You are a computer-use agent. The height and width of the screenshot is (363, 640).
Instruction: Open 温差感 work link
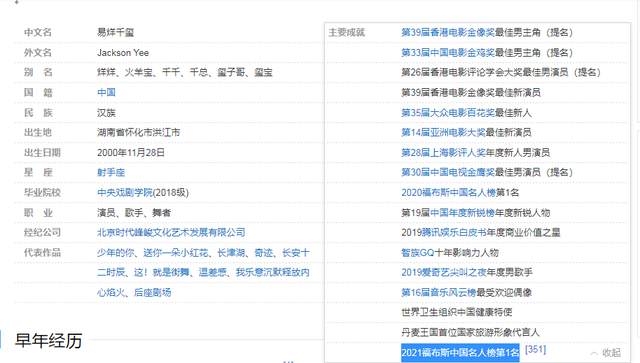pos(212,272)
